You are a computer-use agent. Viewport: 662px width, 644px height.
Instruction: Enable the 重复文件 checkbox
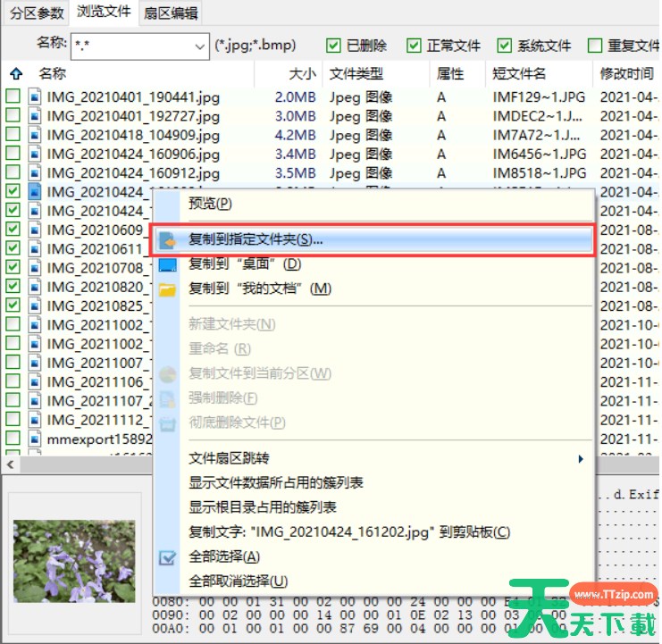coord(595,46)
